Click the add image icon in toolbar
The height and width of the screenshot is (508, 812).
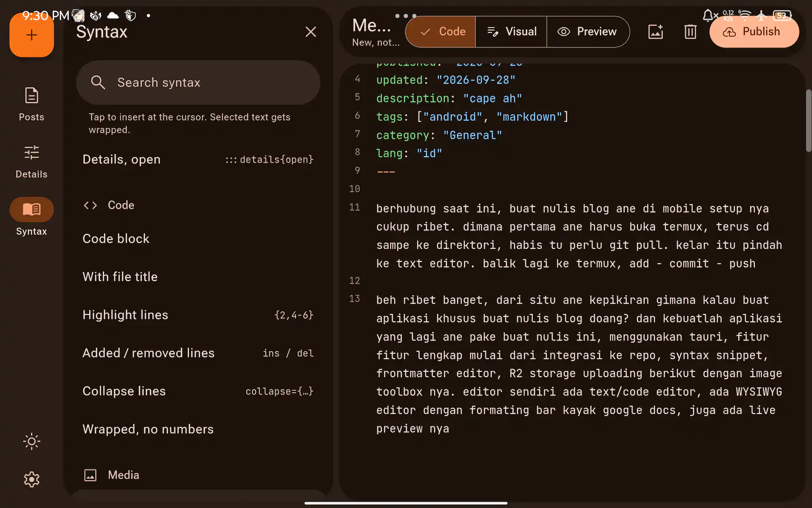656,32
